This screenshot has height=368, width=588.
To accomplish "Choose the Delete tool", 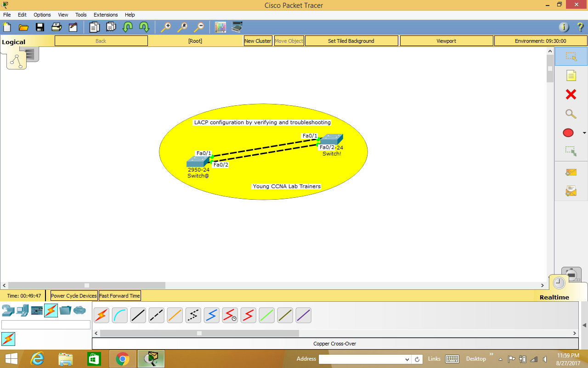I will 571,95.
